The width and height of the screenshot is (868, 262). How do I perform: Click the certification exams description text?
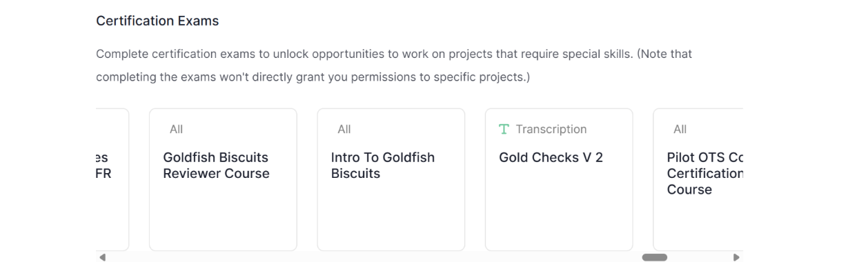(394, 65)
